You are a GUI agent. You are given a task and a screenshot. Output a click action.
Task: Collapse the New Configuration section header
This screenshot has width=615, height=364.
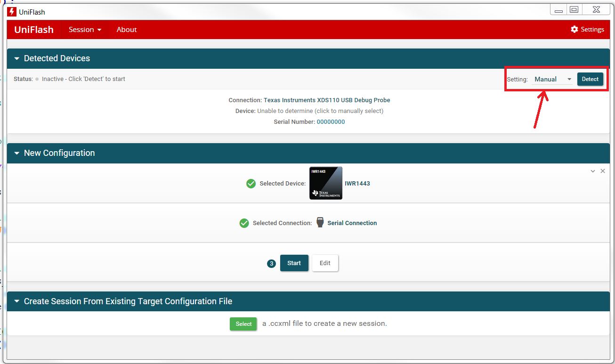(x=17, y=154)
